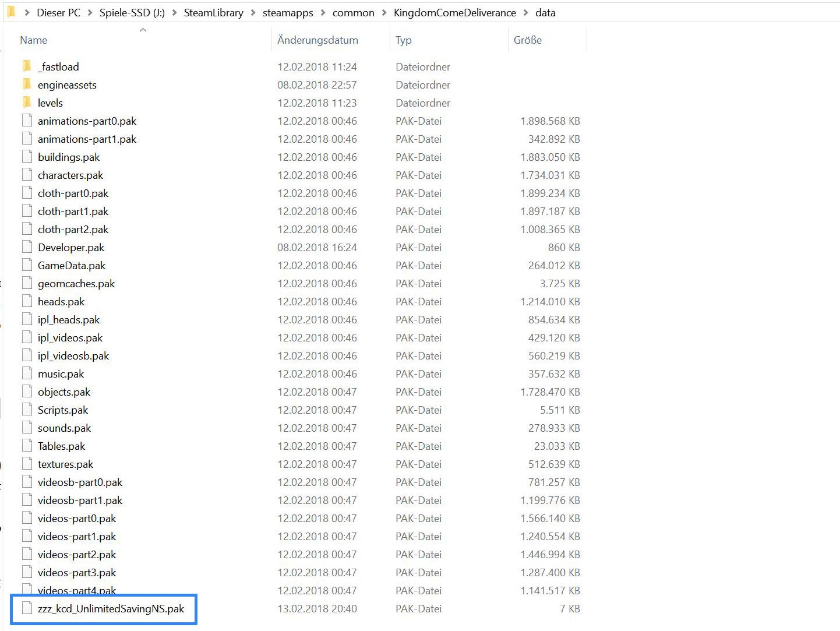The height and width of the screenshot is (631, 840).
Task: Click the zzz_kcd_UnlimitedSavingNS.pak file icon
Action: tap(27, 608)
